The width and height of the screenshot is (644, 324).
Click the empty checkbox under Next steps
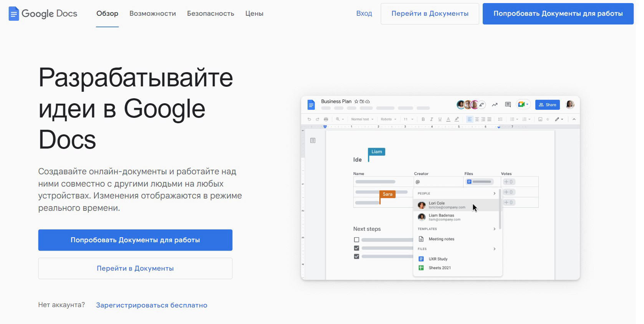[356, 240]
